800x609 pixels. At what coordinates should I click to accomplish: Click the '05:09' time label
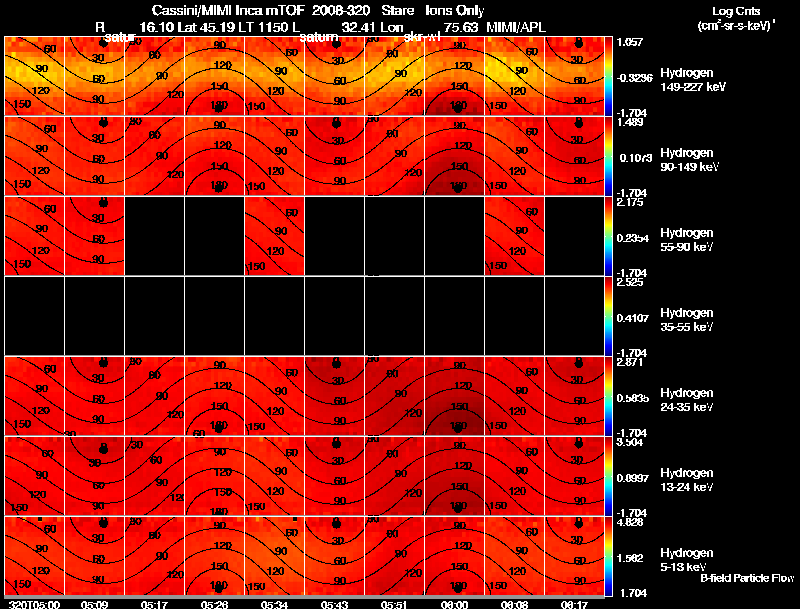coord(94,605)
